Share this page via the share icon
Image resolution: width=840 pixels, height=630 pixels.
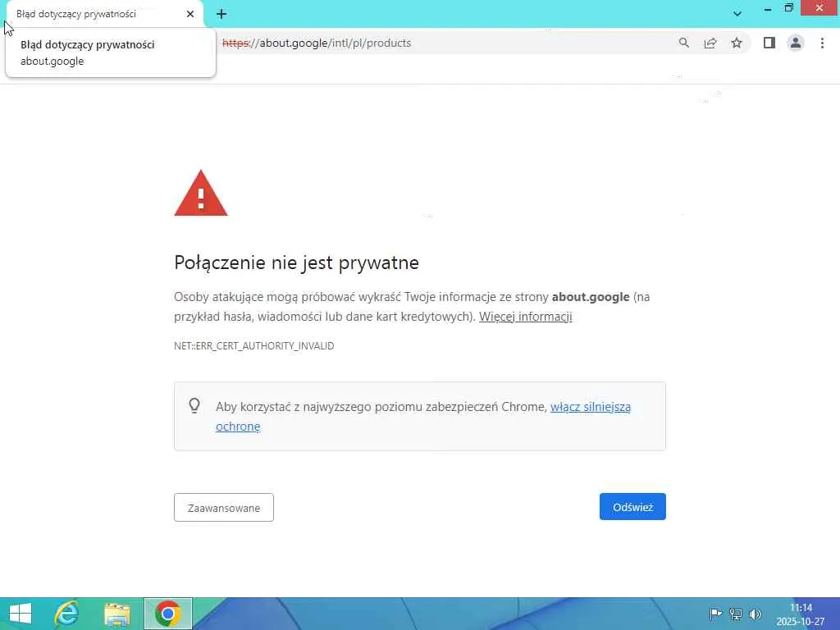[x=710, y=43]
